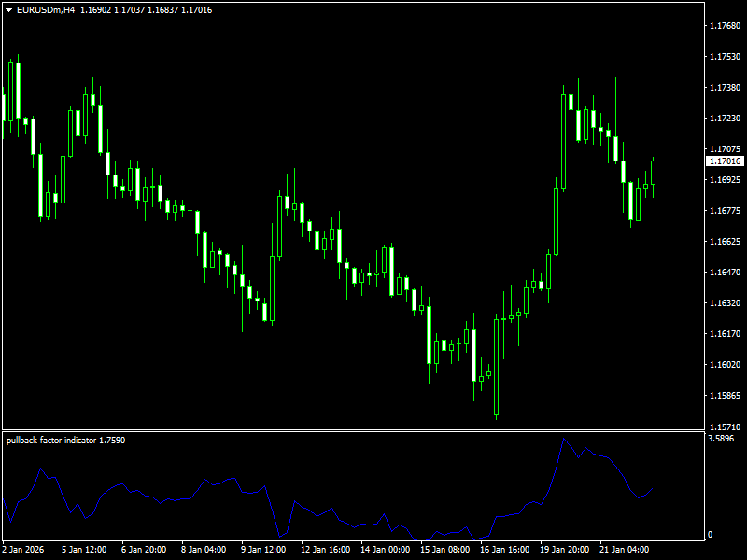Viewport: 747px width, 560px height.
Task: Select the 5 Jan 12:00 time label
Action: point(84,550)
